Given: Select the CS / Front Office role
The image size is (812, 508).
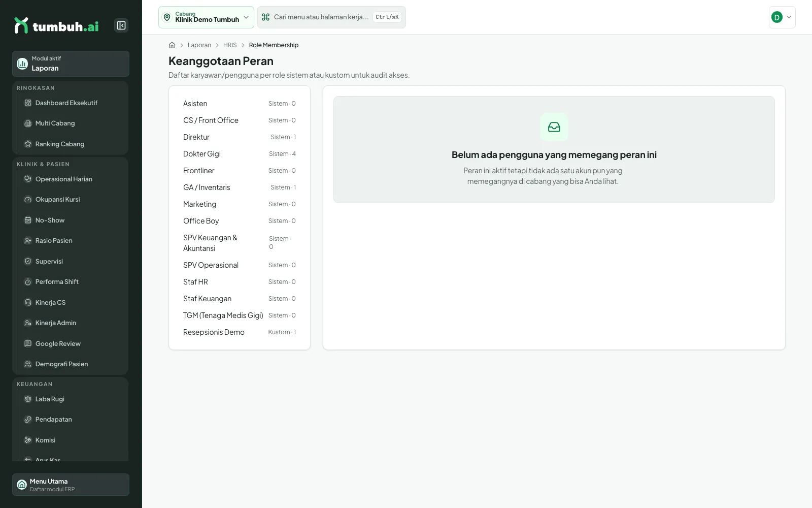Looking at the screenshot, I should [x=240, y=120].
